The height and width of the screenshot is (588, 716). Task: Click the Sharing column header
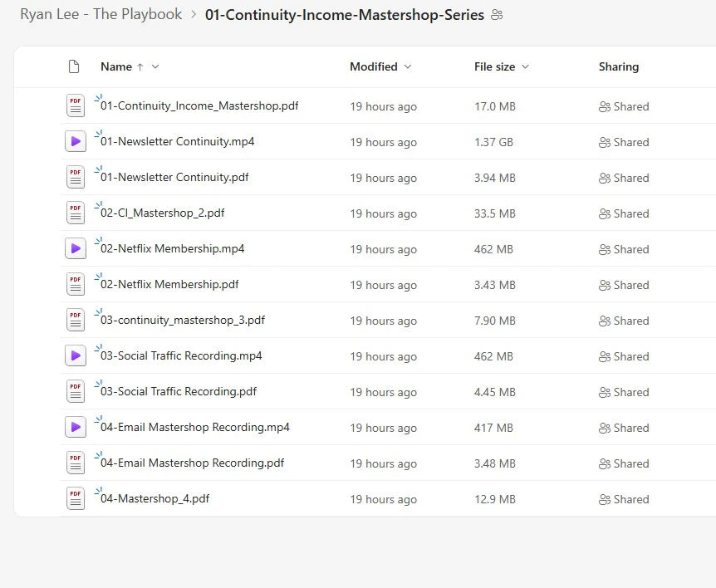[x=618, y=67]
